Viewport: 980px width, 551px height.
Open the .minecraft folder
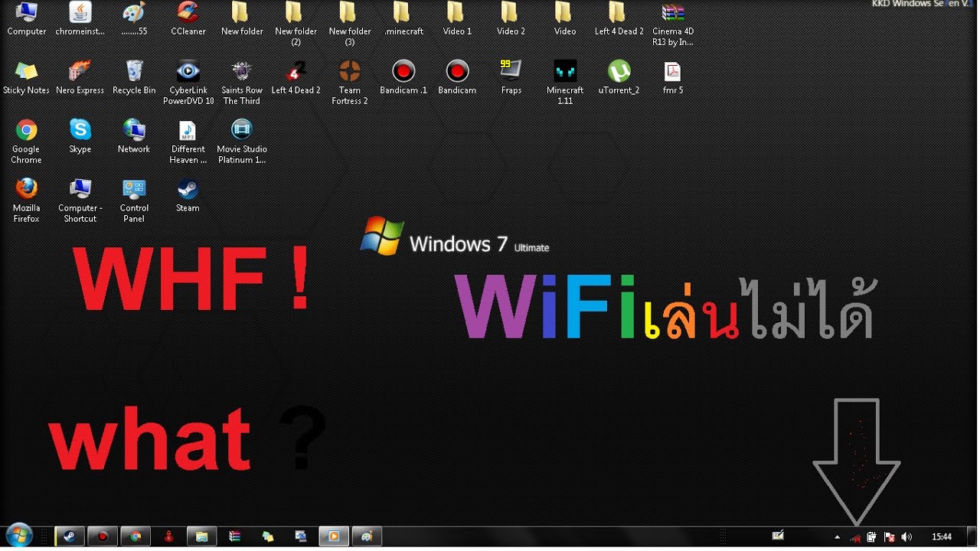(x=403, y=20)
